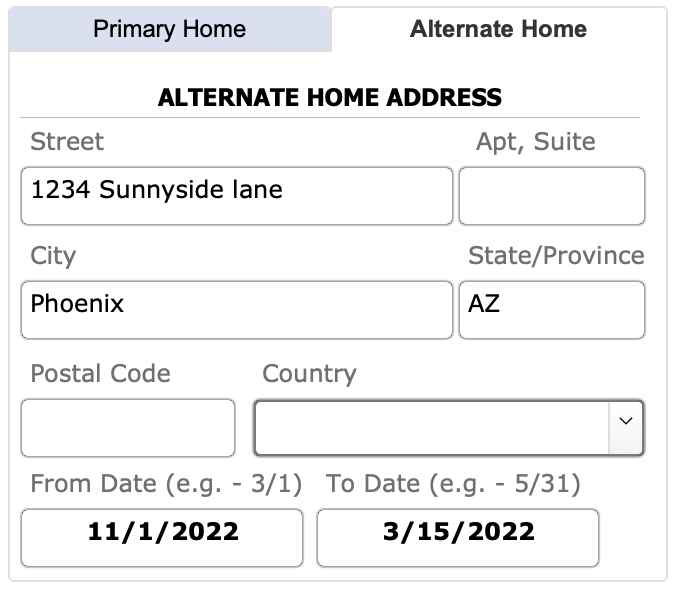Click the Street field containing 1234 Sunnyside lane
The image size is (678, 590).
(x=236, y=196)
